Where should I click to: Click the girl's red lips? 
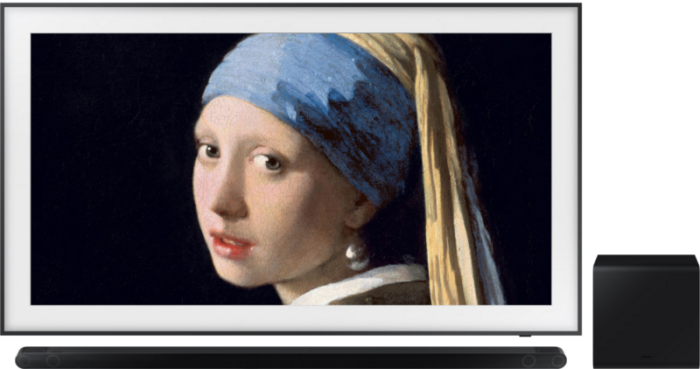click(231, 245)
